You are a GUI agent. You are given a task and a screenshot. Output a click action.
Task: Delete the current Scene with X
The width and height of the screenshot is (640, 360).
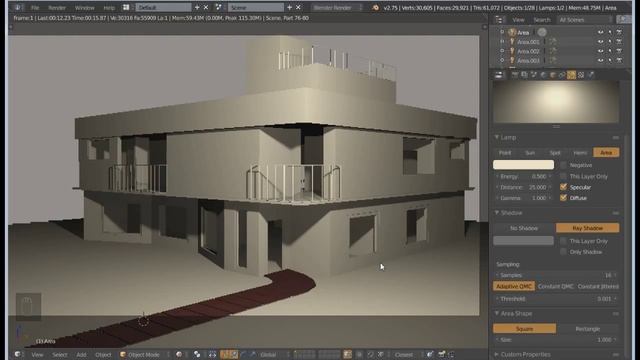coord(298,7)
